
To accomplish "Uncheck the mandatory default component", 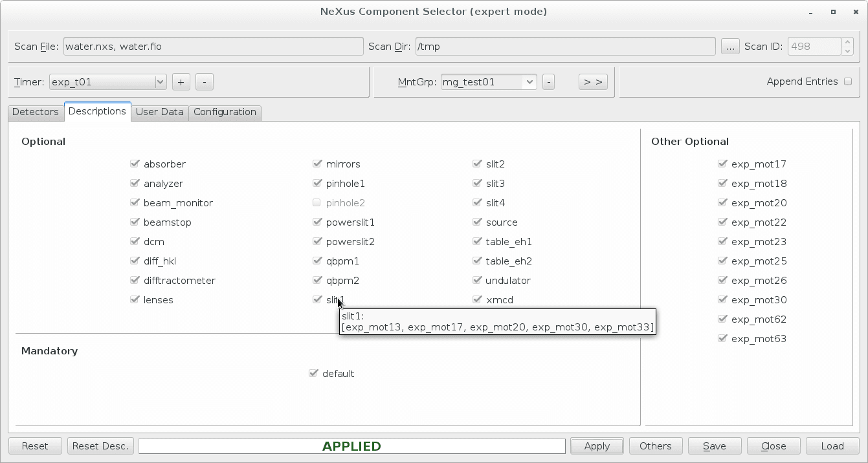I will pos(314,373).
